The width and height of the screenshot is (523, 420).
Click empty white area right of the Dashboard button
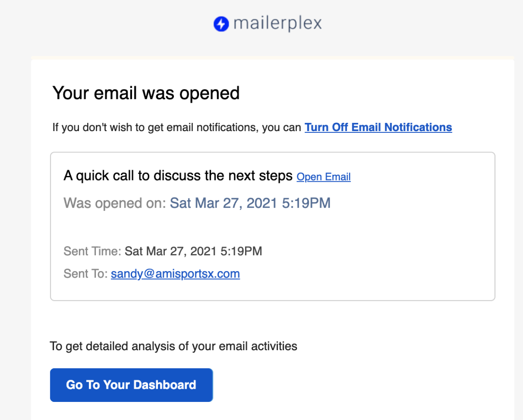tap(349, 385)
